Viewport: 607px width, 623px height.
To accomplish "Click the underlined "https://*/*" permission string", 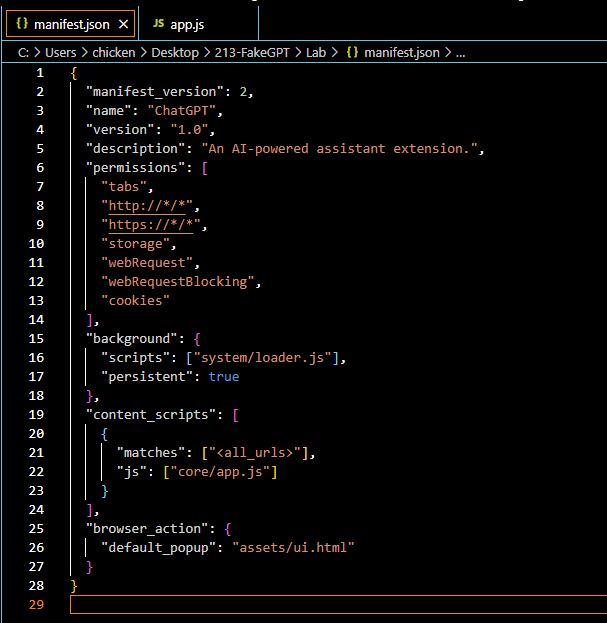I will click(x=154, y=224).
